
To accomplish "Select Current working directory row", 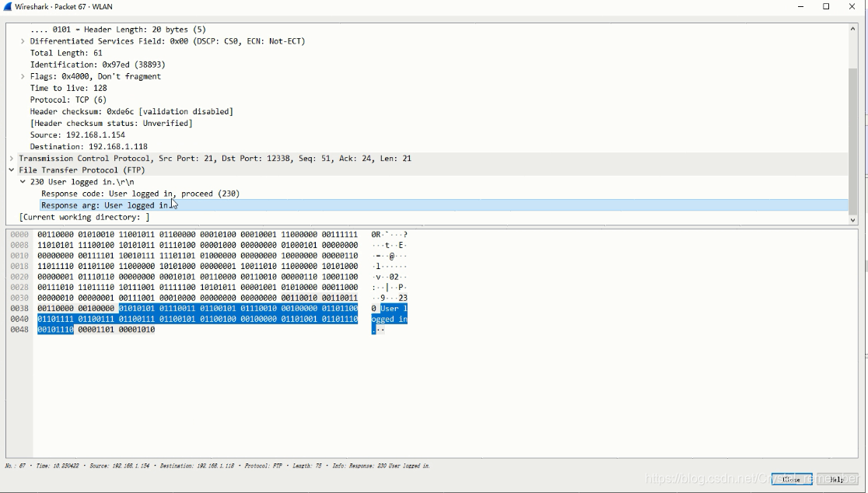I will coord(84,218).
